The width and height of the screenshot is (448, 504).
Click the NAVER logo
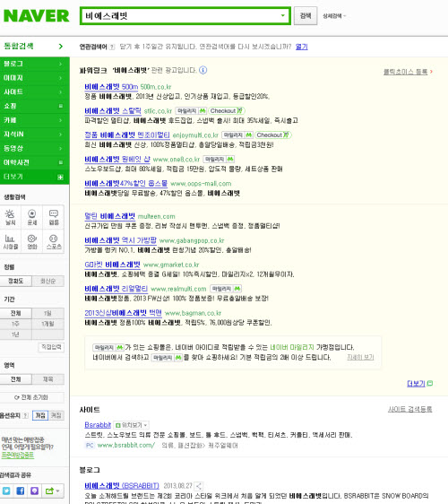(37, 16)
